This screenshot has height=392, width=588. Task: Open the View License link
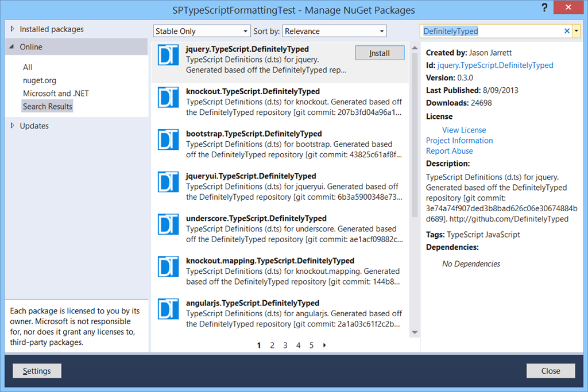pyautogui.click(x=464, y=130)
